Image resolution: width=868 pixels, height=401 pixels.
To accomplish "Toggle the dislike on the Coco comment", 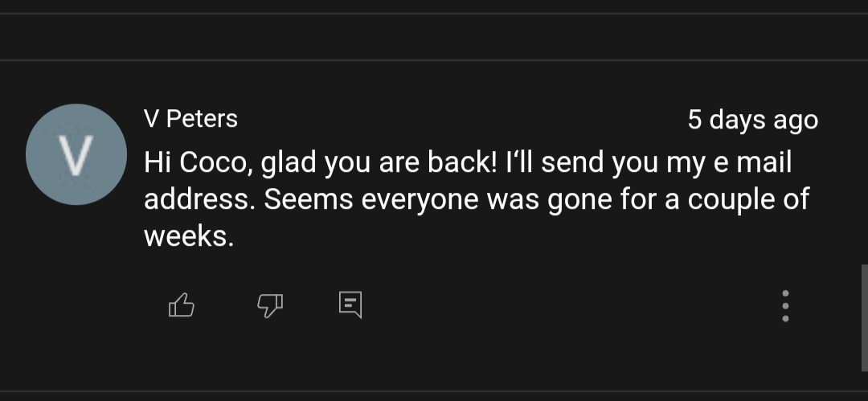I will [269, 305].
